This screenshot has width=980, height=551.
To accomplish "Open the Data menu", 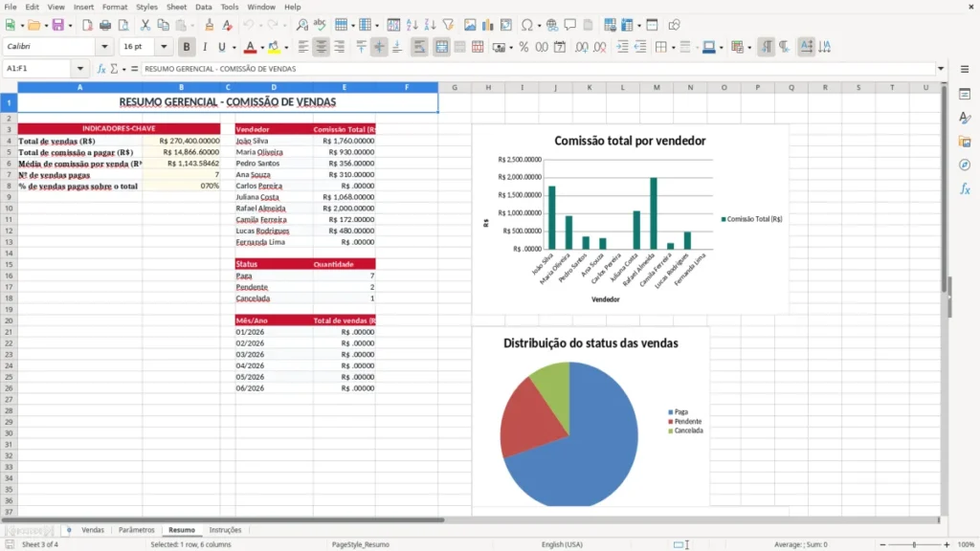I will tap(203, 7).
